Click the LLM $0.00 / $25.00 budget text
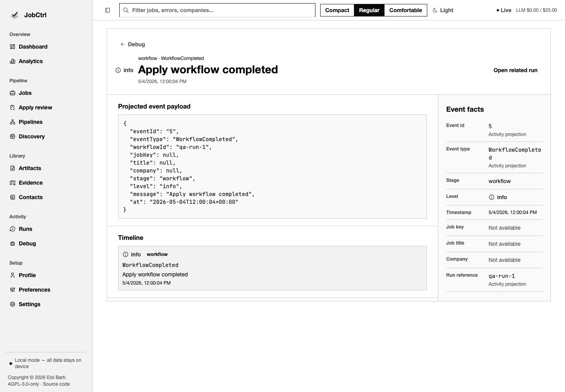Viewport: 565px width, 392px height. (x=536, y=10)
